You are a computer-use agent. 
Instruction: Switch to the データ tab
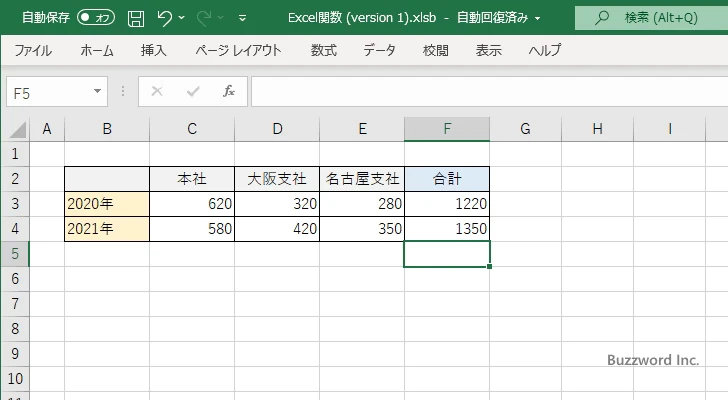tap(379, 50)
